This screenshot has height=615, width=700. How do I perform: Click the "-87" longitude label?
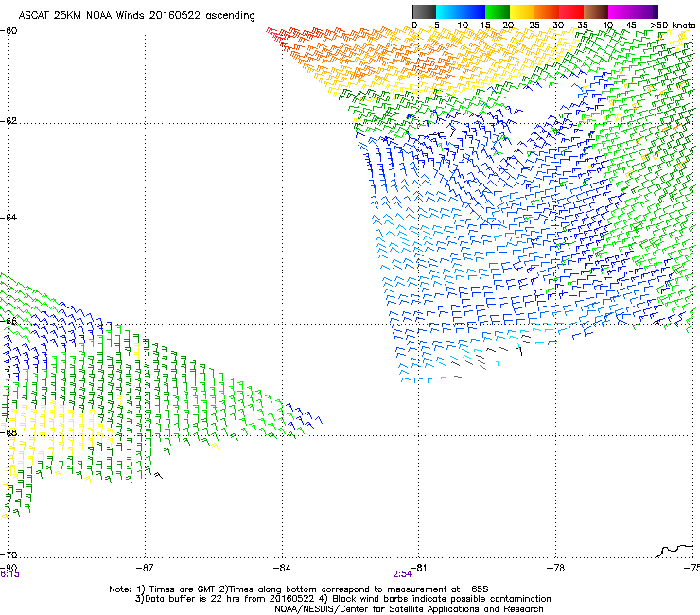coord(145,568)
